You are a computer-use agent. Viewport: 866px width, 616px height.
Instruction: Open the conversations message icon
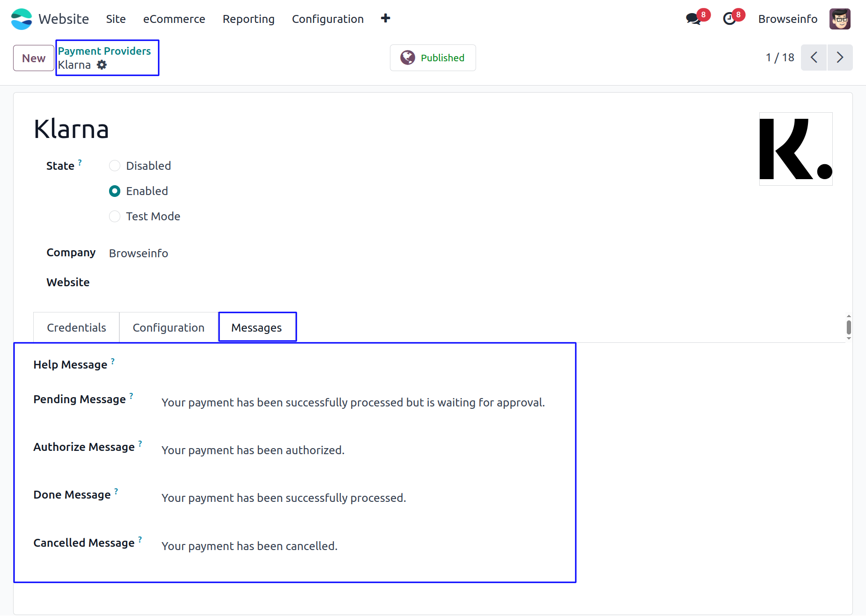[693, 19]
